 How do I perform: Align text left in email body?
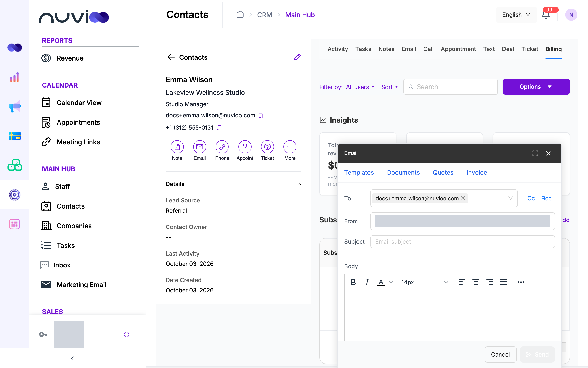(x=462, y=282)
